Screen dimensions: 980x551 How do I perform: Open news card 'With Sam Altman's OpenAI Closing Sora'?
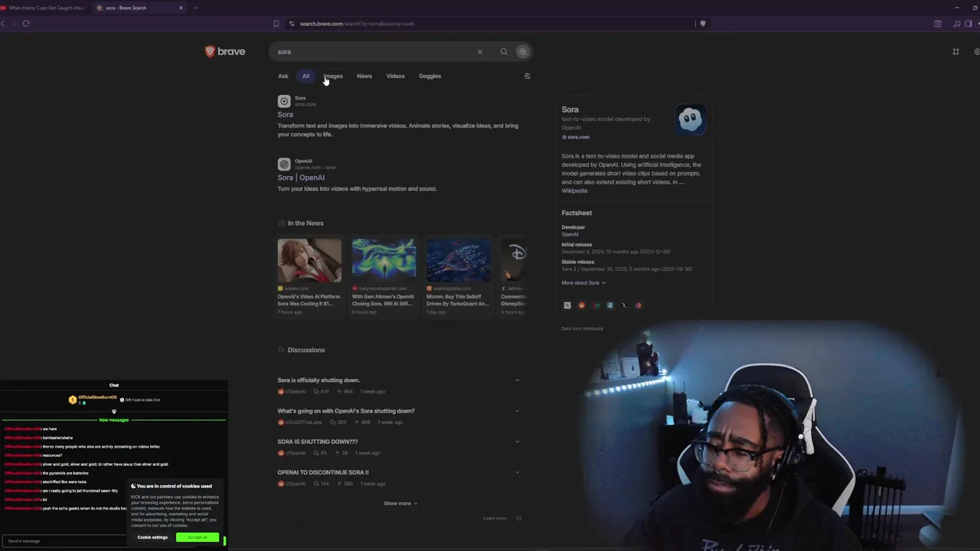[384, 276]
